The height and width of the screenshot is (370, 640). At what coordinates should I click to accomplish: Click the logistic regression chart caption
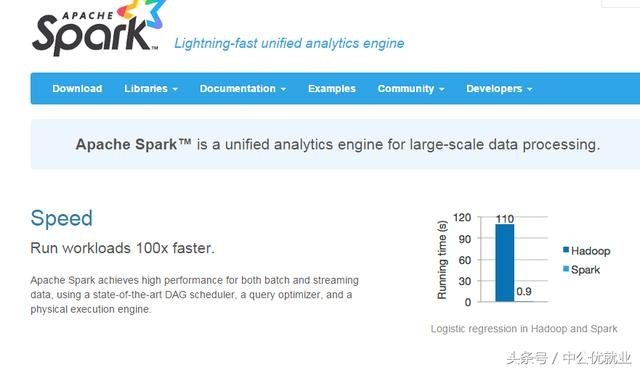tap(524, 329)
